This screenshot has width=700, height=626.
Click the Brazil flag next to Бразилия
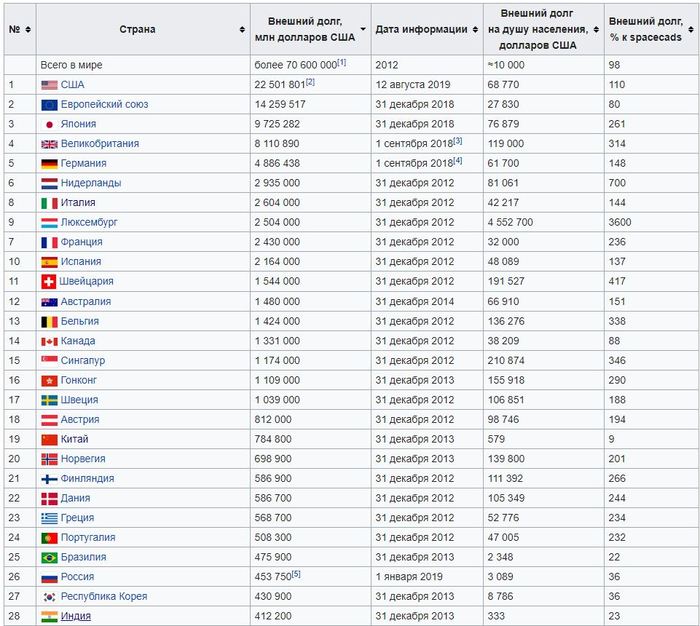pyautogui.click(x=49, y=557)
